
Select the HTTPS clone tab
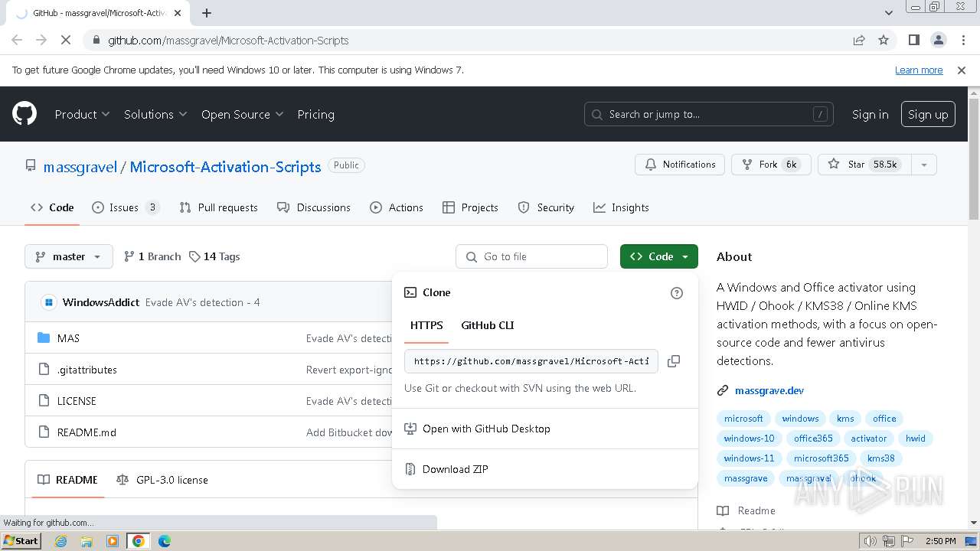426,325
